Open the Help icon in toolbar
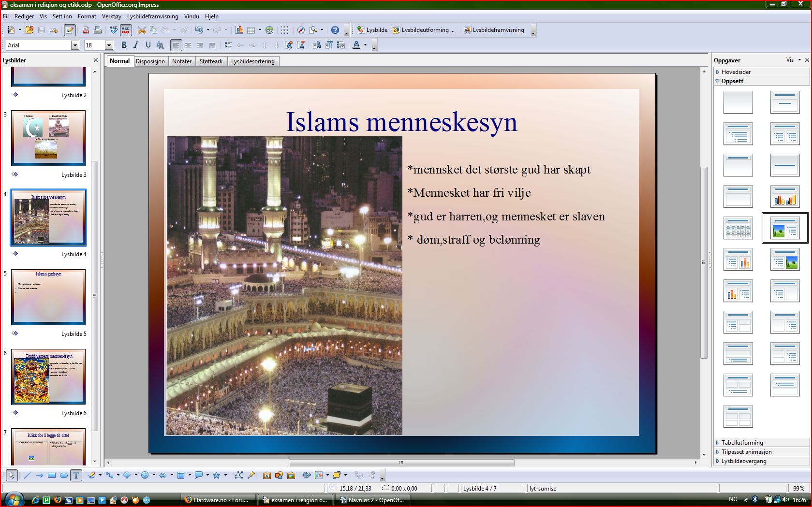 [x=335, y=30]
